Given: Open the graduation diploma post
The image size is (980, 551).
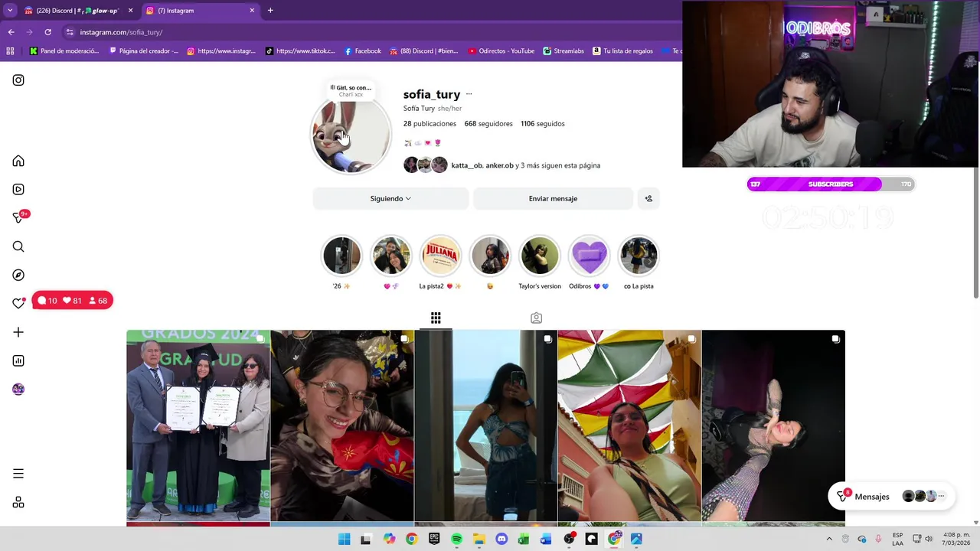Looking at the screenshot, I should [198, 425].
